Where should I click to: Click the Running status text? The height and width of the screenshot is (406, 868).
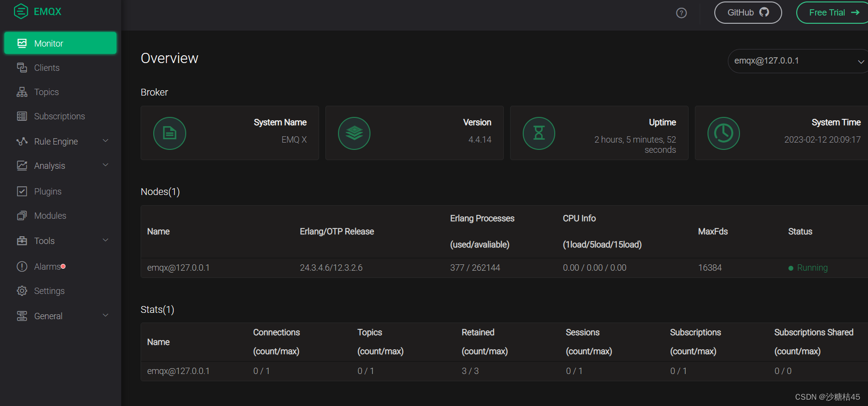point(812,268)
